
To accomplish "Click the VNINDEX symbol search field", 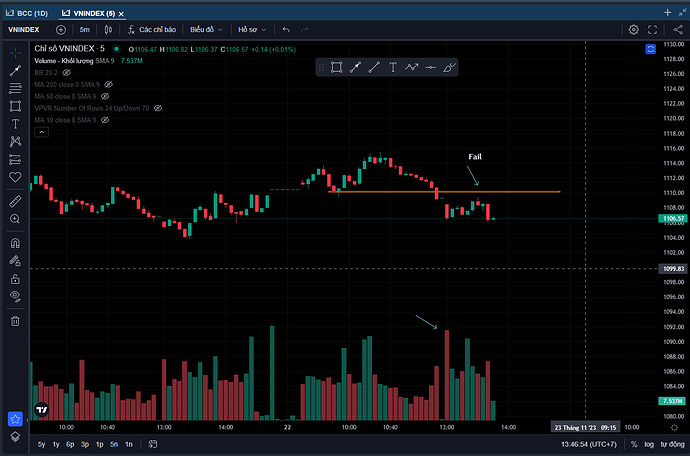I will tap(24, 29).
